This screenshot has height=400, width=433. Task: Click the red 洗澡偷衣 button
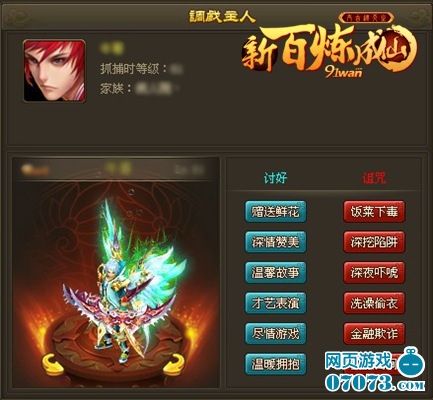coord(374,303)
